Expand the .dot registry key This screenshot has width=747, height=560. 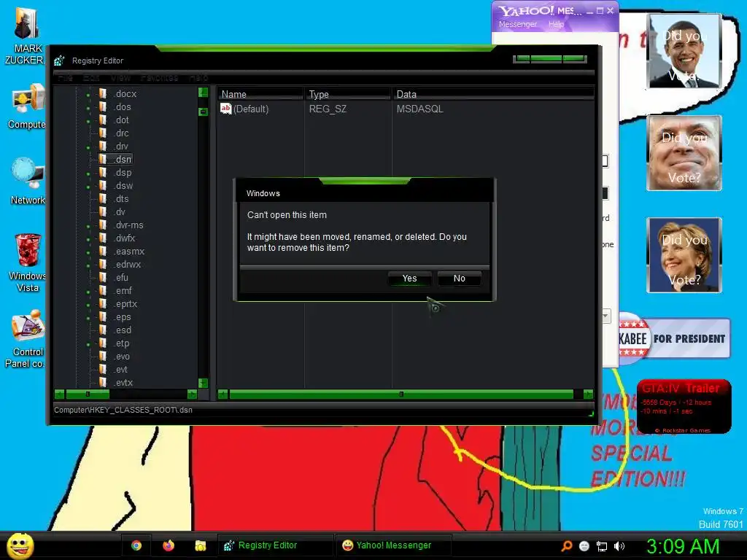click(x=88, y=122)
